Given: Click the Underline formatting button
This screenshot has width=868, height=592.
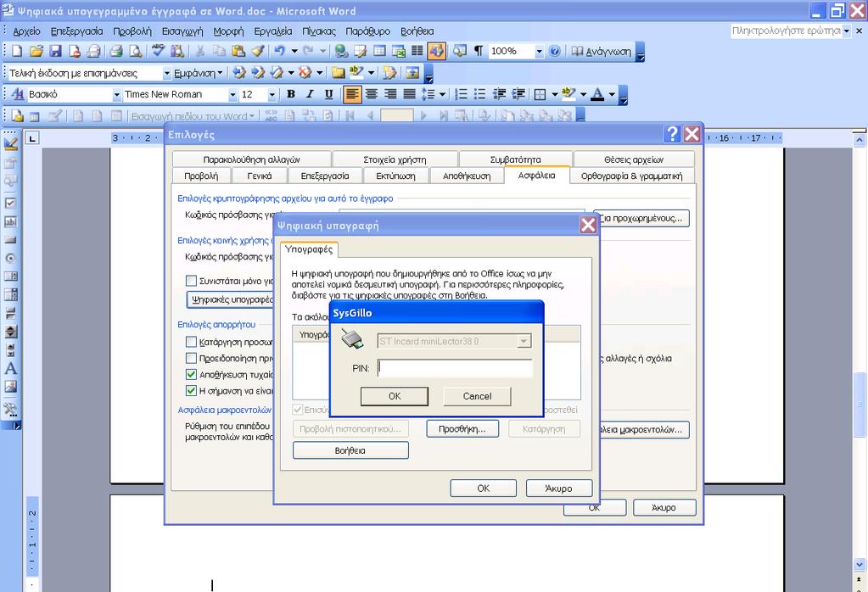Looking at the screenshot, I should coord(328,95).
